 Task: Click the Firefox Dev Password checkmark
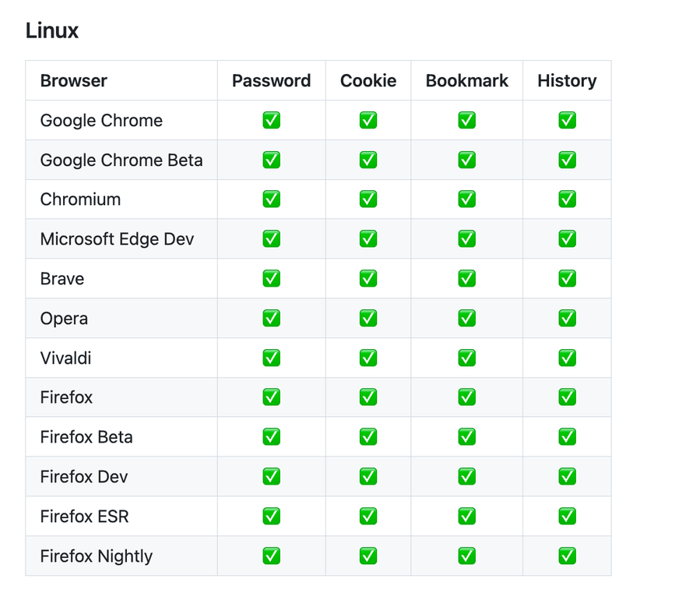coord(272,477)
